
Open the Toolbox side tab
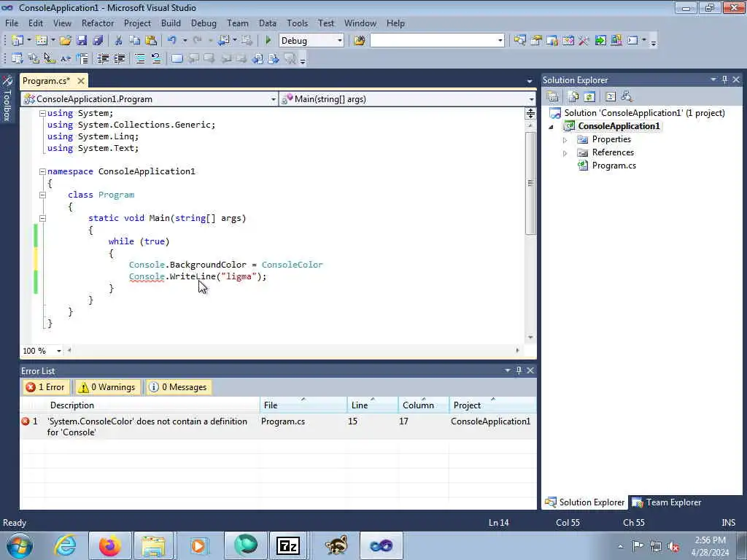coord(7,98)
